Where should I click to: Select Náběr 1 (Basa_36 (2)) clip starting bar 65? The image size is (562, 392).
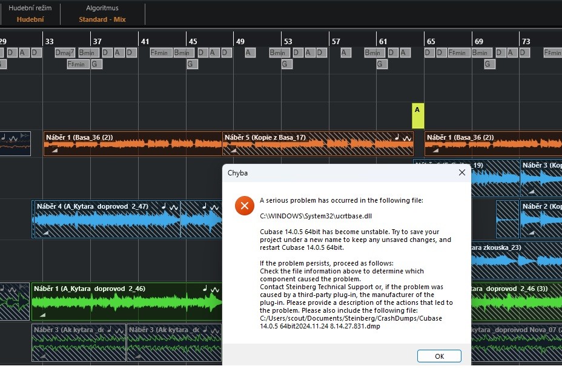point(493,143)
